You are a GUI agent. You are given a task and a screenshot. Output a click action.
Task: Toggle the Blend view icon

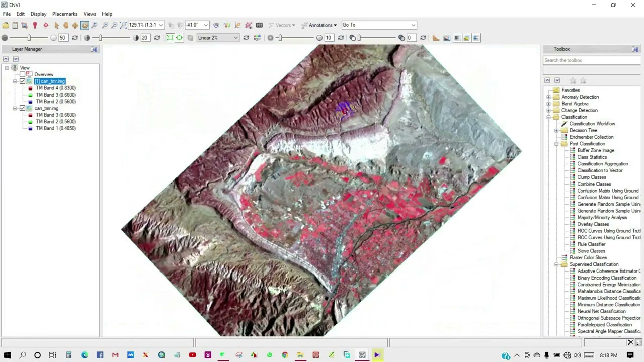click(x=457, y=38)
